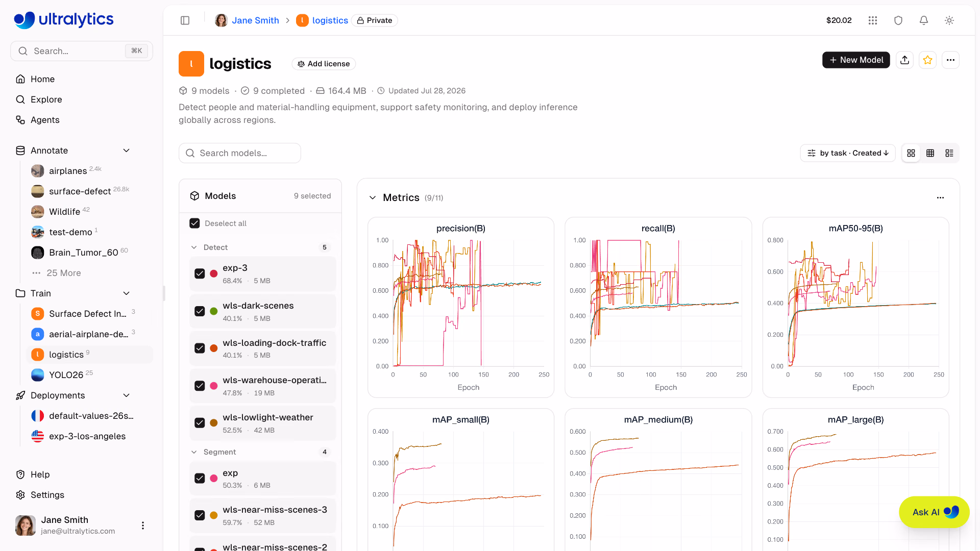The image size is (980, 551).
Task: Switch to card grid view
Action: pos(911,153)
